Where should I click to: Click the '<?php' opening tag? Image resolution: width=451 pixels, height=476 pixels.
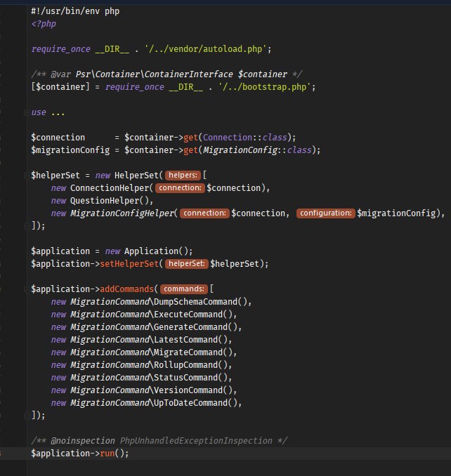click(44, 24)
